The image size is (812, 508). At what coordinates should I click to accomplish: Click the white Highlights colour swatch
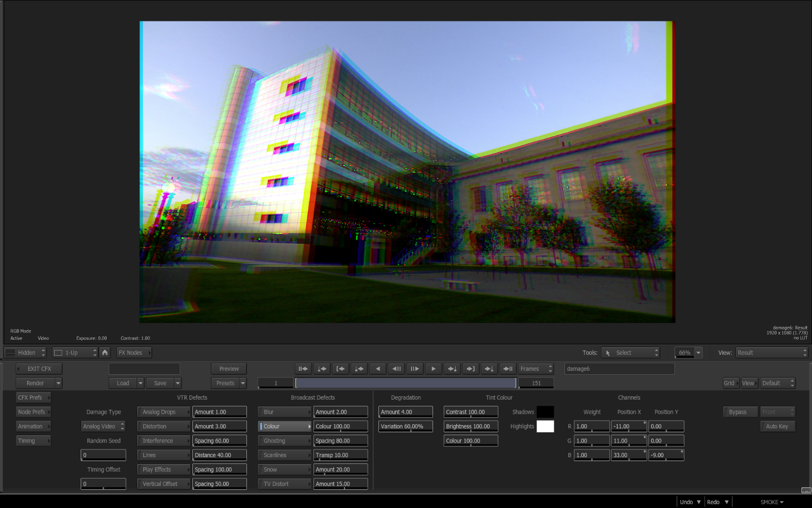click(x=545, y=426)
